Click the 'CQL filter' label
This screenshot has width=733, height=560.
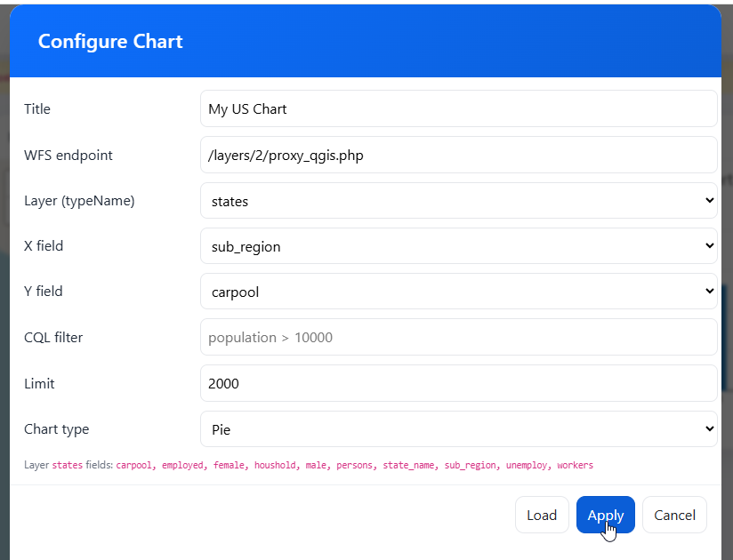[53, 337]
